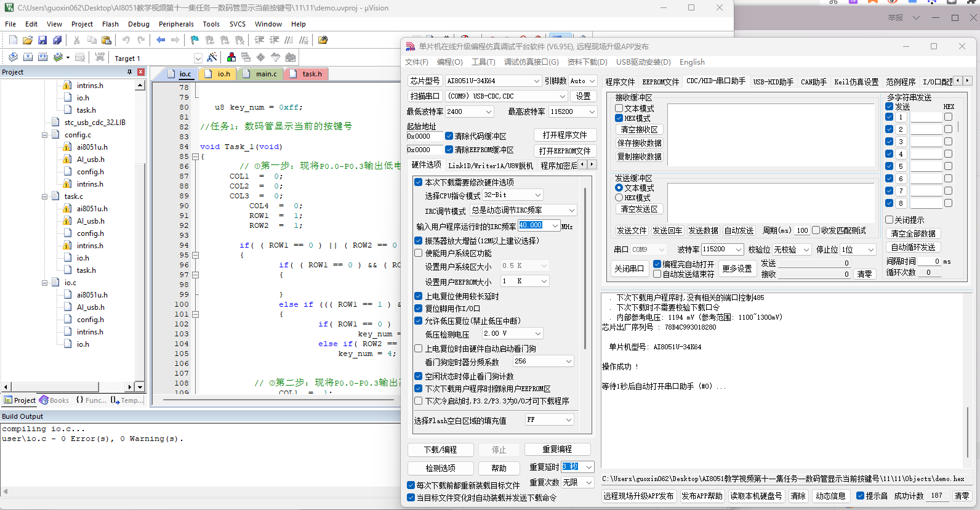The image size is (980, 510).
Task: Switch to the task.h editor tab
Action: [x=311, y=74]
